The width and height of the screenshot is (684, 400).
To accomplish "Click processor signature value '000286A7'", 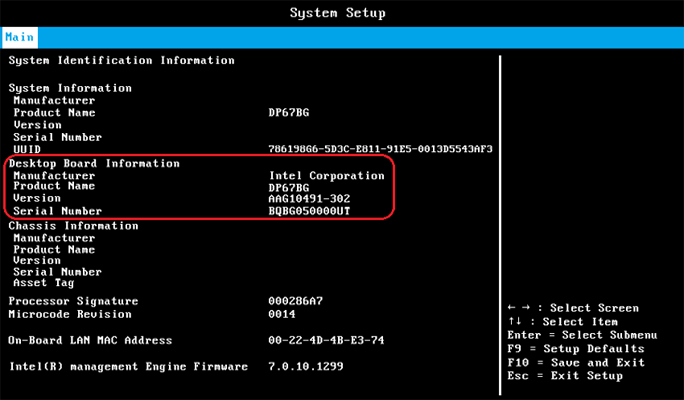I will tap(296, 301).
